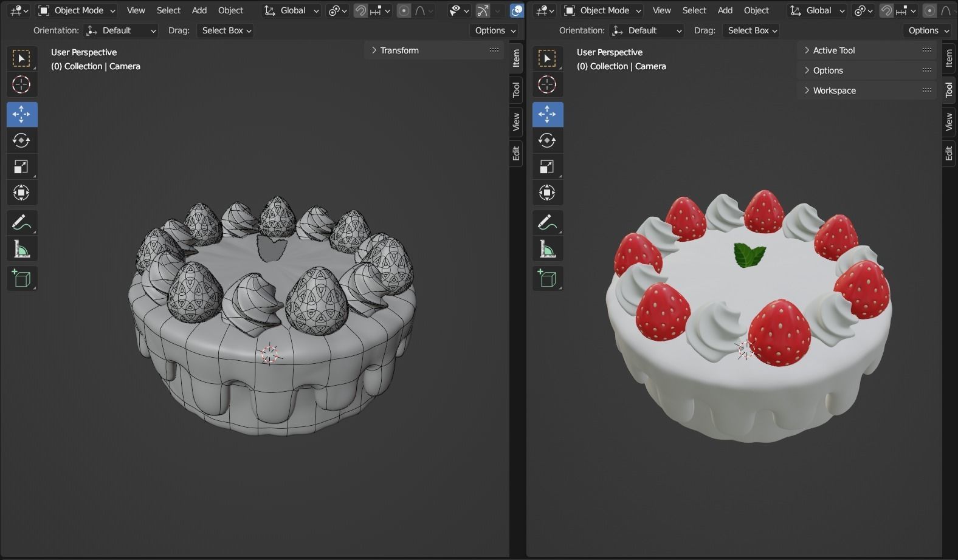Activate the Move tool in left viewport
The height and width of the screenshot is (560, 958).
coord(22,114)
